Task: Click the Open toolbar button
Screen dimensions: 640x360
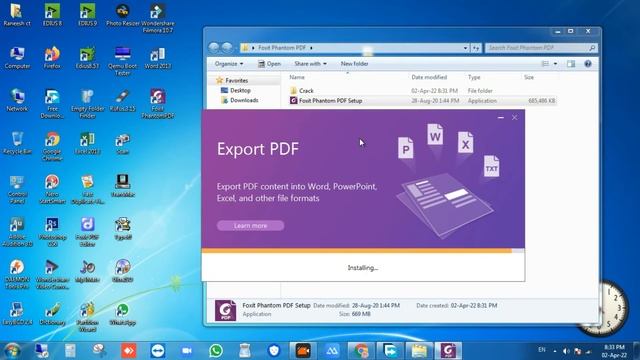Action: coord(269,64)
